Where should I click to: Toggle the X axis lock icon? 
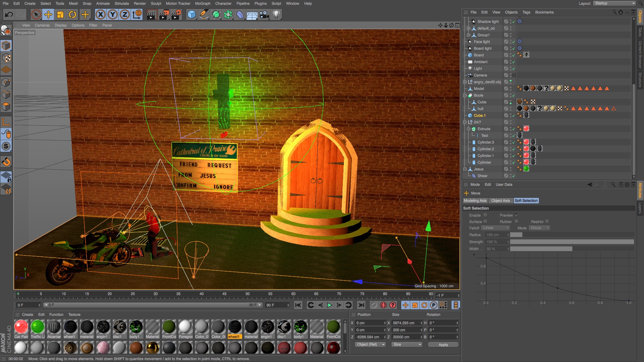coord(100,14)
